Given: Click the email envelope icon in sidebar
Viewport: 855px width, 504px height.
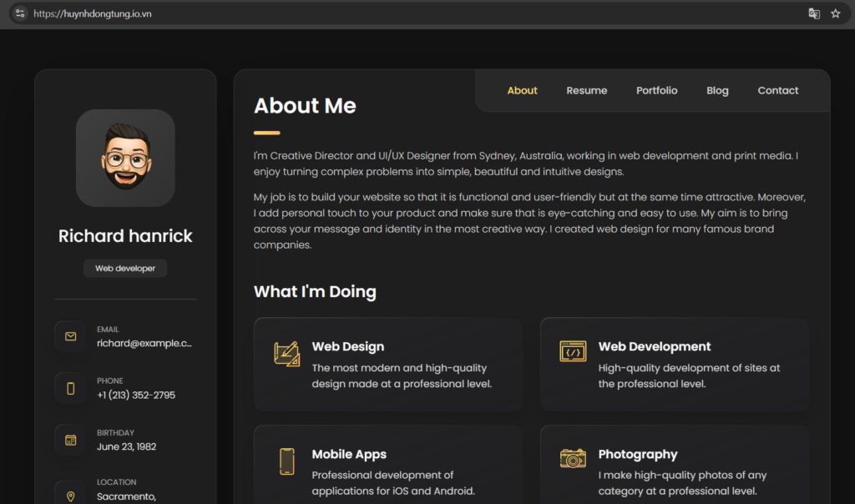Looking at the screenshot, I should coord(71,336).
